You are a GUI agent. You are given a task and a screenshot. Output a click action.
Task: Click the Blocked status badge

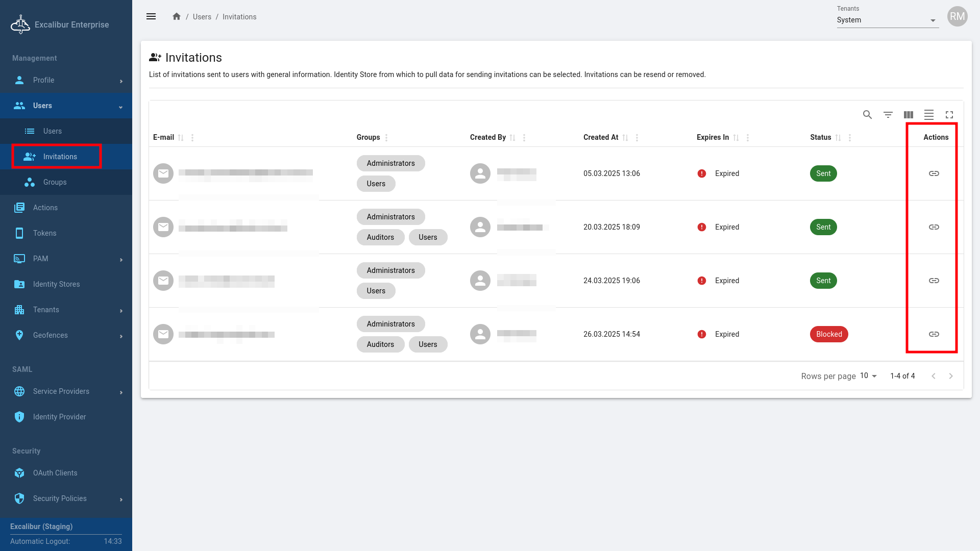pos(829,334)
